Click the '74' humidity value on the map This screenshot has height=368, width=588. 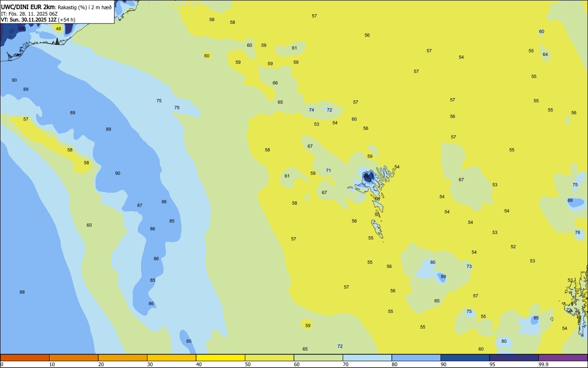pos(311,110)
